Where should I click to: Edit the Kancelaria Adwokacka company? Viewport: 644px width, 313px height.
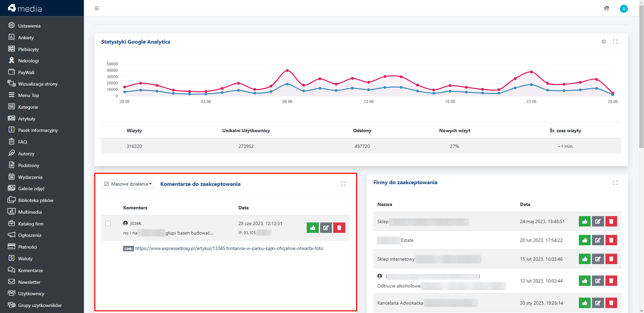click(598, 303)
